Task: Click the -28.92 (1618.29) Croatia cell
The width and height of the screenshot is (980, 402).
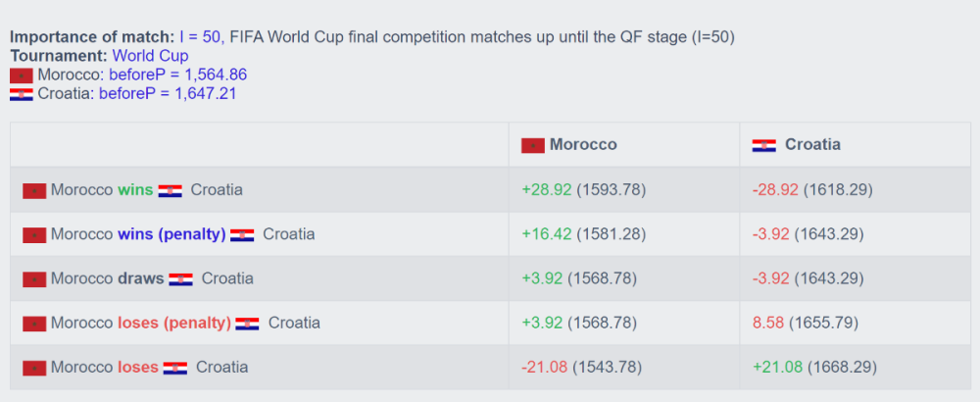Action: [x=812, y=190]
